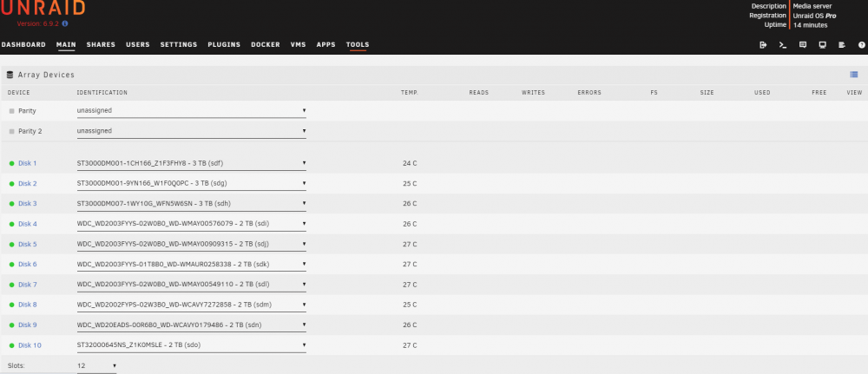This screenshot has height=374, width=868.
Task: Open the Slots count dropdown
Action: point(97,365)
